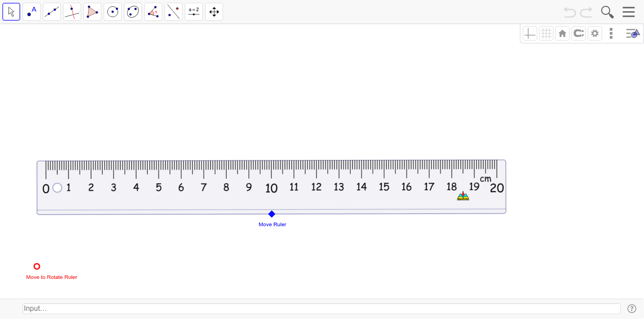Click the Help question mark button
The image size is (644, 319).
(x=632, y=309)
